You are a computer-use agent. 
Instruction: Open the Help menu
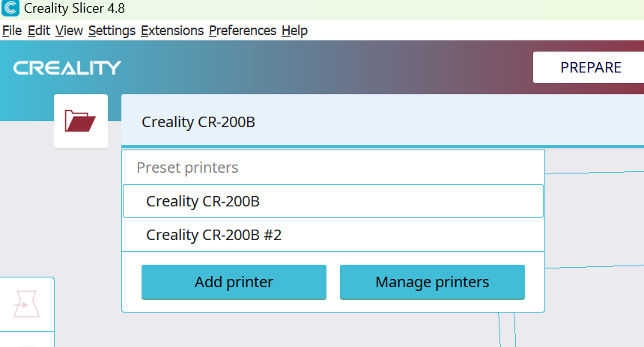[294, 31]
